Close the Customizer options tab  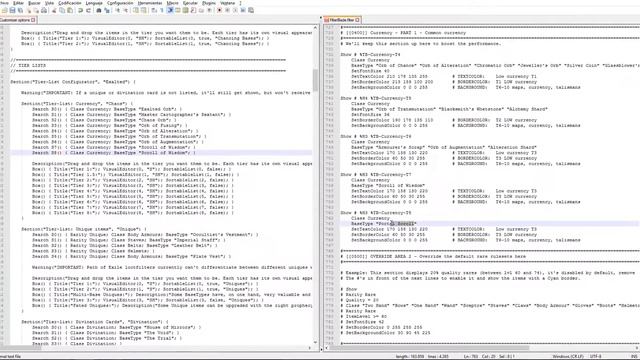[x=33, y=20]
